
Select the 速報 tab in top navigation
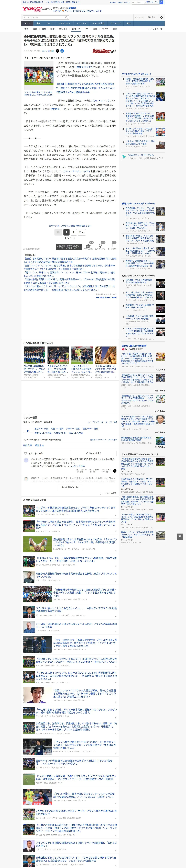[38, 24]
